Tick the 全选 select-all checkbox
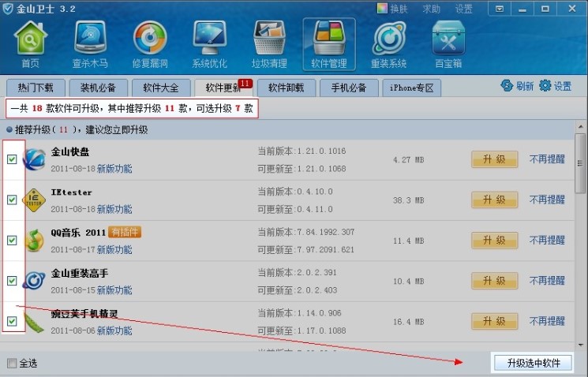Viewport: 588px width, 377px height. pos(12,363)
